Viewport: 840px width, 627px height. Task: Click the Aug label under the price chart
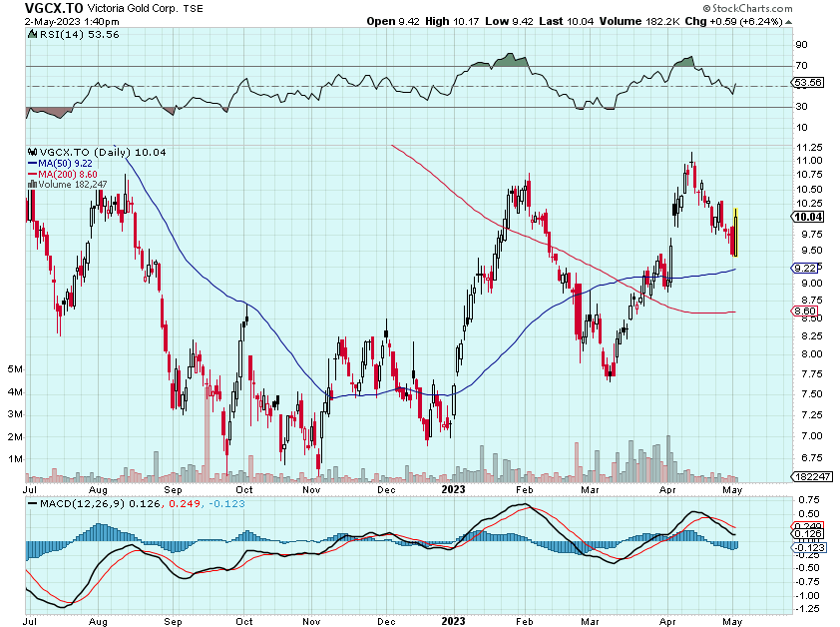coord(98,489)
